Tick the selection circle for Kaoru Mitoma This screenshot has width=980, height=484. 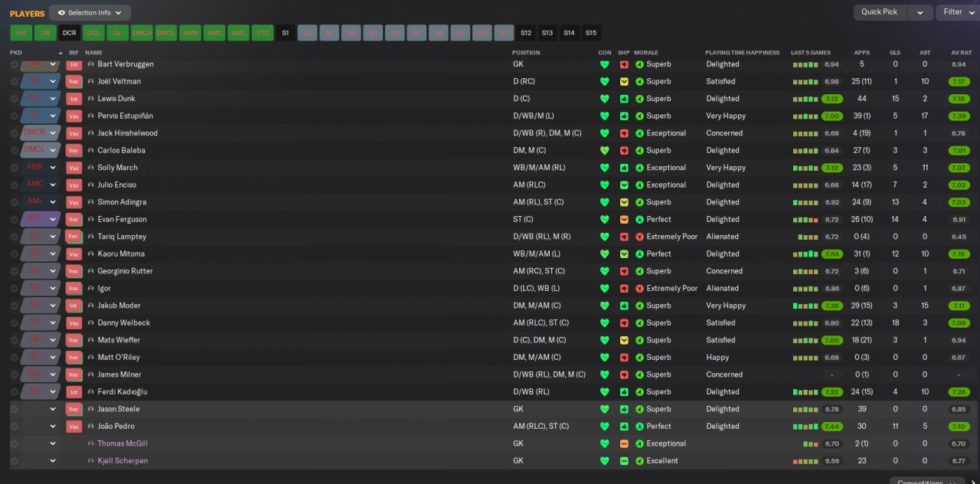(15, 253)
